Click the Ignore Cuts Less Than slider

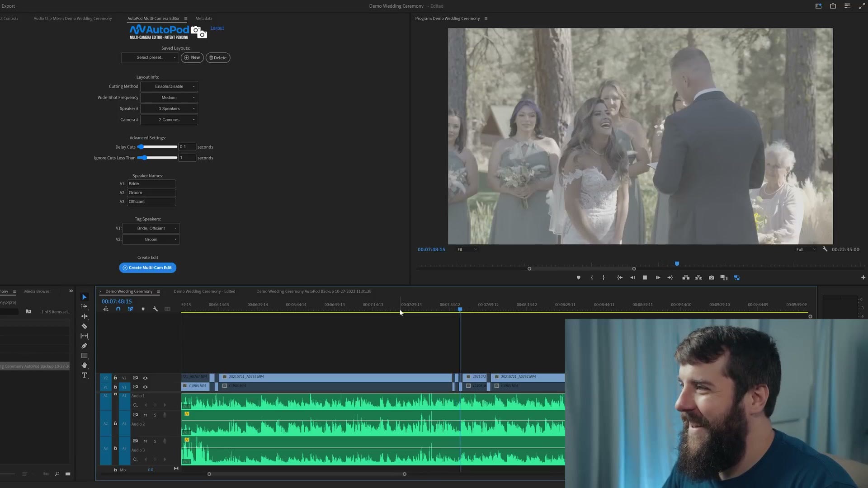point(157,158)
